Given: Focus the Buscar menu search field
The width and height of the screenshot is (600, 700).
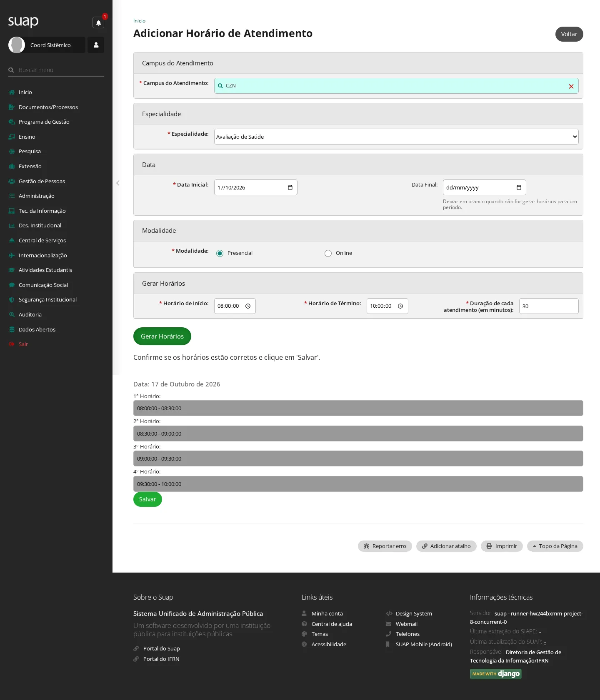Looking at the screenshot, I should [x=56, y=70].
